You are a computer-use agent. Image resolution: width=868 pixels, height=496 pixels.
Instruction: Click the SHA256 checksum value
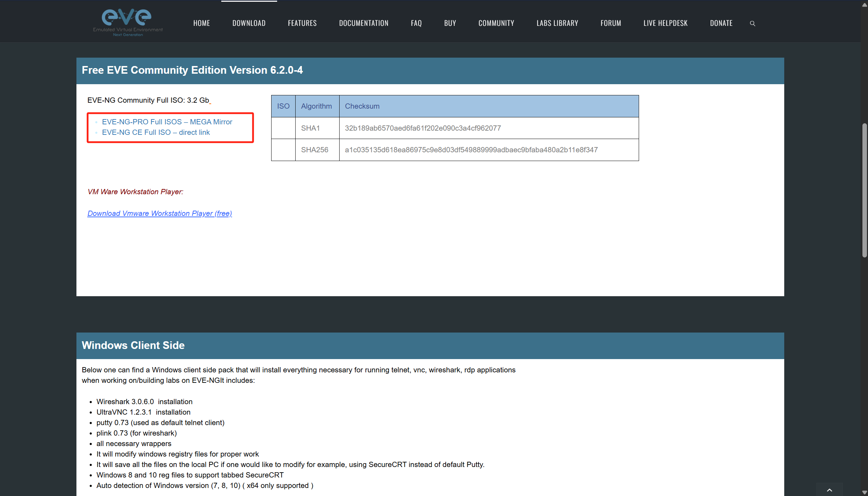(472, 150)
